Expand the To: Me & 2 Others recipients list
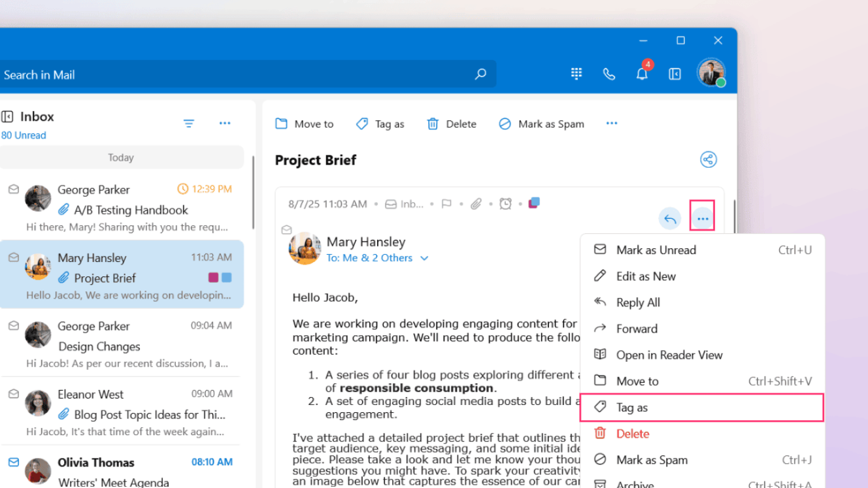This screenshot has width=868, height=488. click(x=424, y=258)
